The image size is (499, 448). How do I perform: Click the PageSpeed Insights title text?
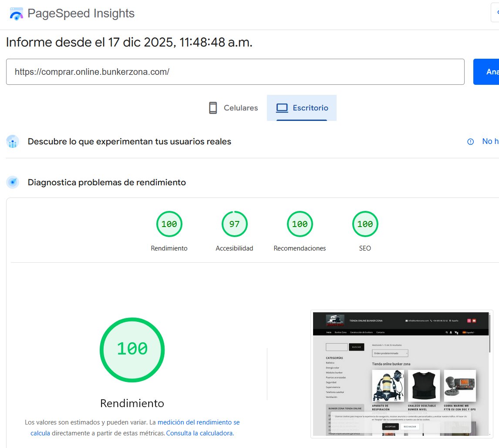click(81, 14)
